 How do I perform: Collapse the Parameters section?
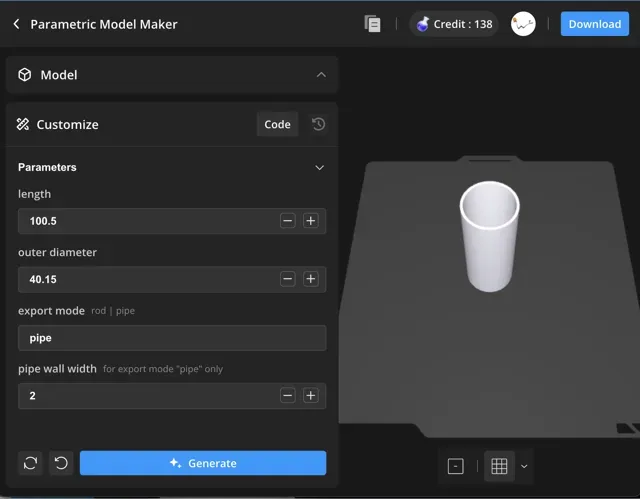[320, 167]
